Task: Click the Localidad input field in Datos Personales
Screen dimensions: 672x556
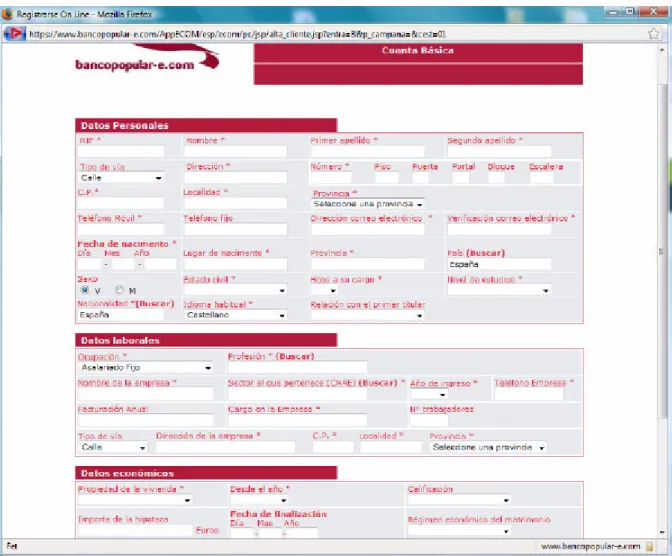Action: (235, 203)
